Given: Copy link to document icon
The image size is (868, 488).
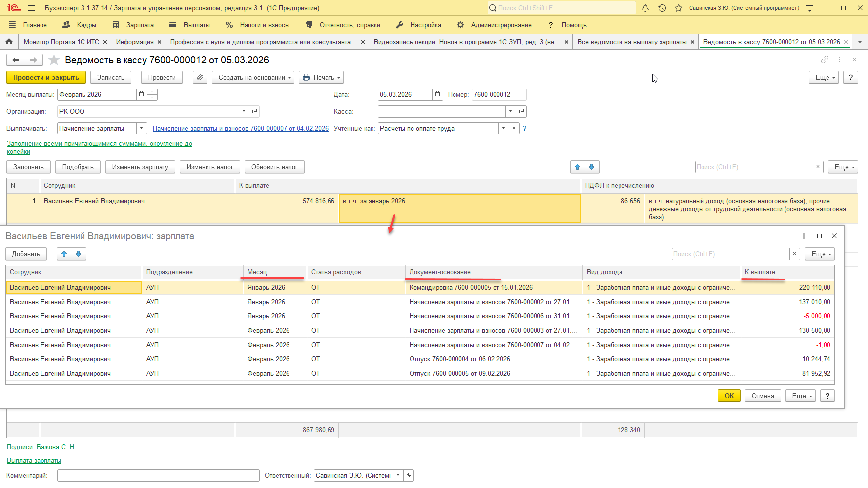Looking at the screenshot, I should (825, 60).
